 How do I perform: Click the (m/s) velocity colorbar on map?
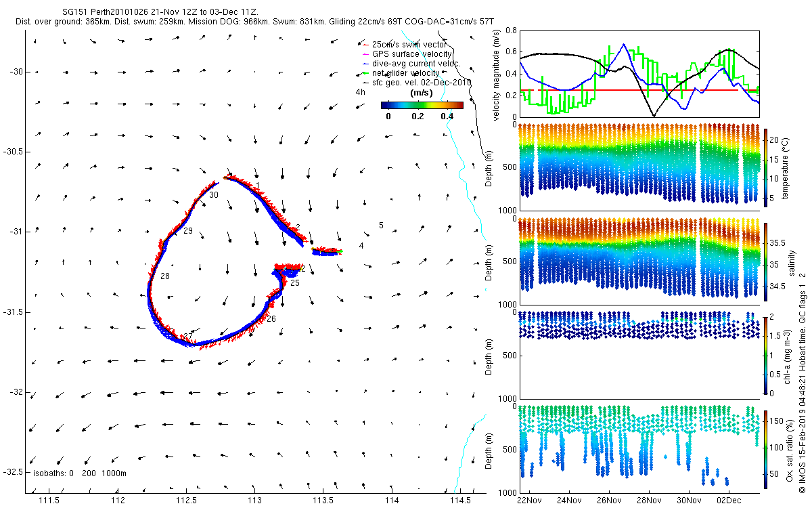point(422,105)
